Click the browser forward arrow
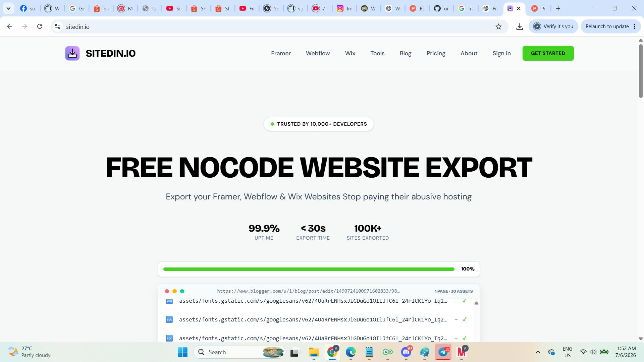Image resolution: width=644 pixels, height=362 pixels. [24, 26]
